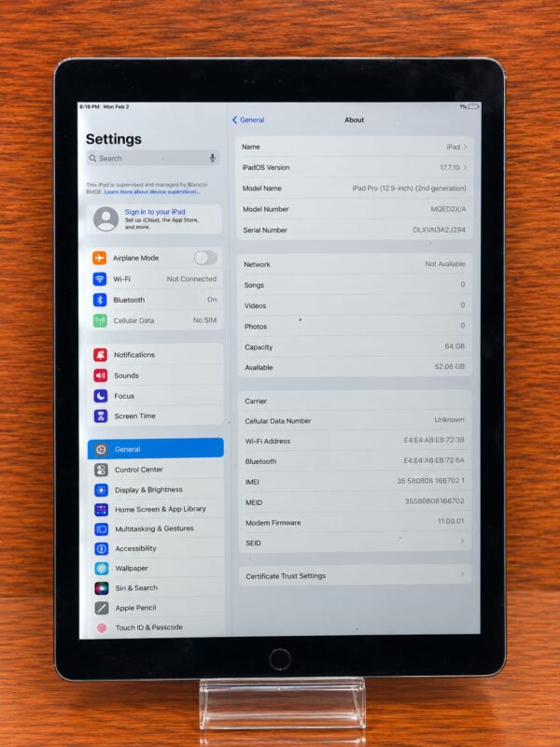Open Touch ID & Passcode settings

point(157,627)
